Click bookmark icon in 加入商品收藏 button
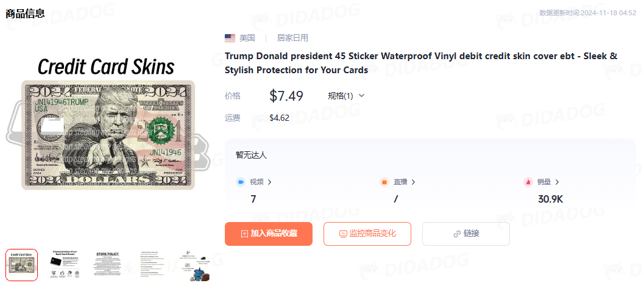 coord(244,234)
